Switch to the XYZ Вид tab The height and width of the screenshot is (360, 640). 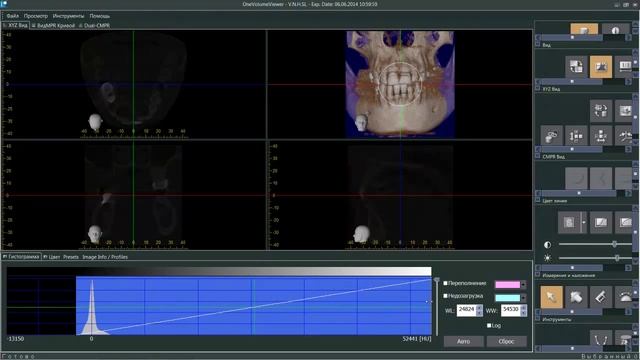coord(15,25)
